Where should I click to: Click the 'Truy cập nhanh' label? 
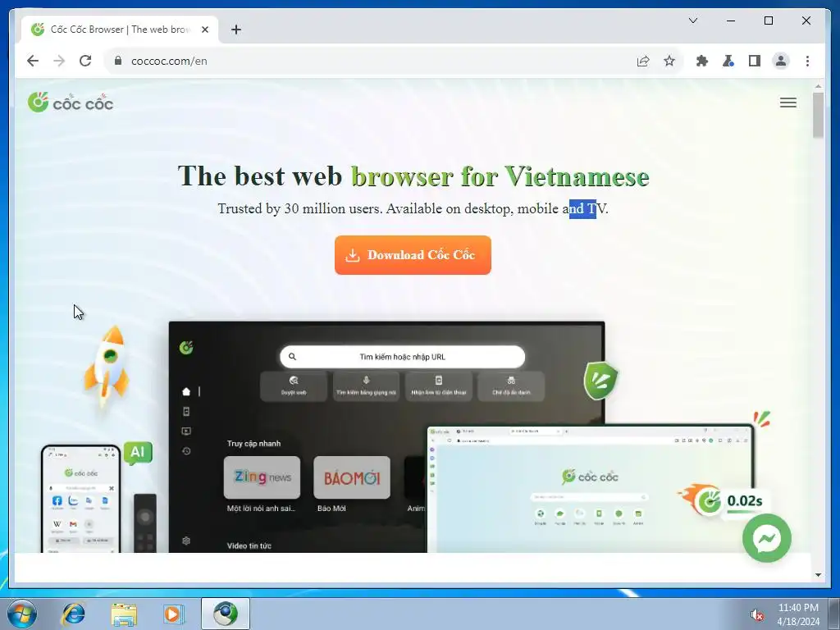pos(253,444)
